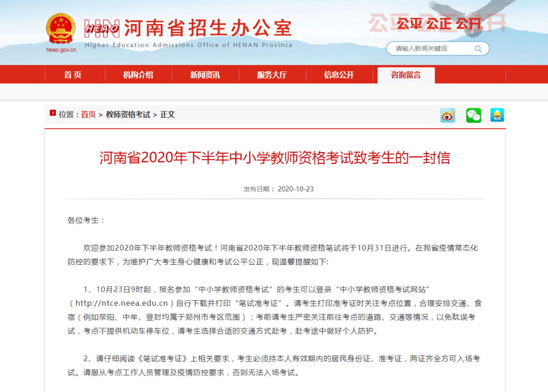
Task: Click the printer icon to print page
Action: 497,115
